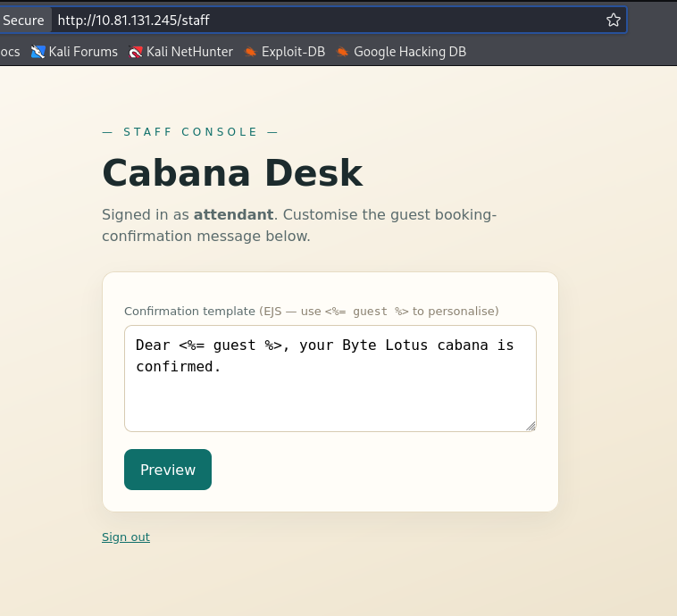Click the STAFF CONSOLE label
Image resolution: width=677 pixels, height=616 pixels.
tap(190, 131)
